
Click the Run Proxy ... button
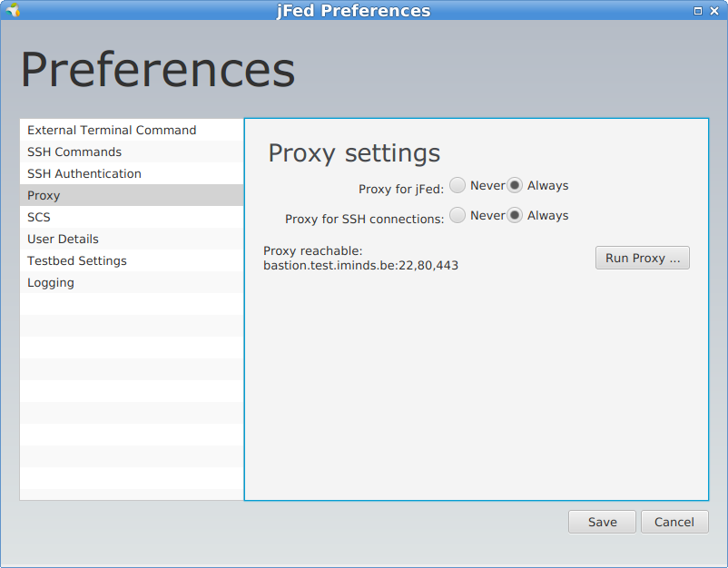pyautogui.click(x=643, y=258)
